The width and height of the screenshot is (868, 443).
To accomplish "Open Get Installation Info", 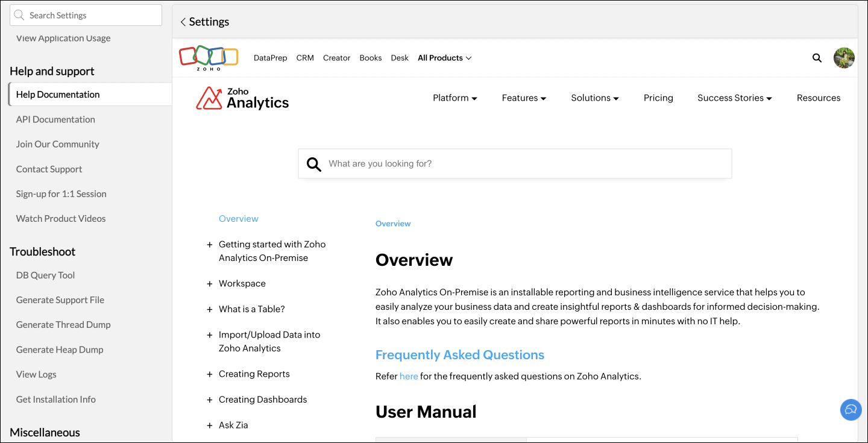I will [x=56, y=400].
